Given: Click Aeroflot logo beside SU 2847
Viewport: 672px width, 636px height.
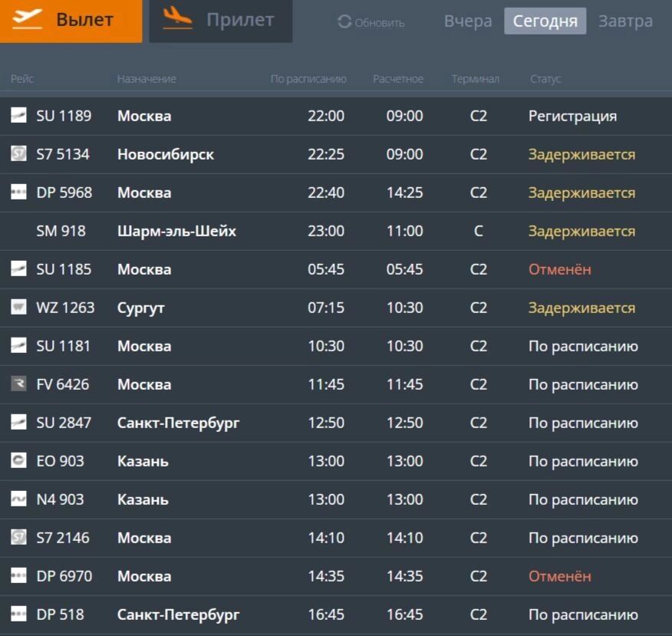Looking at the screenshot, I should point(18,422).
